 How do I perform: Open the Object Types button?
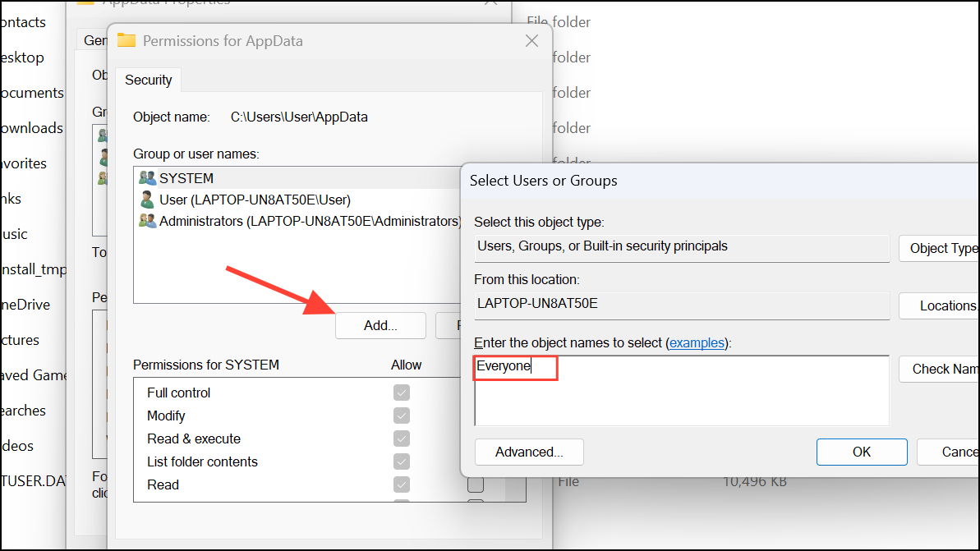[940, 249]
